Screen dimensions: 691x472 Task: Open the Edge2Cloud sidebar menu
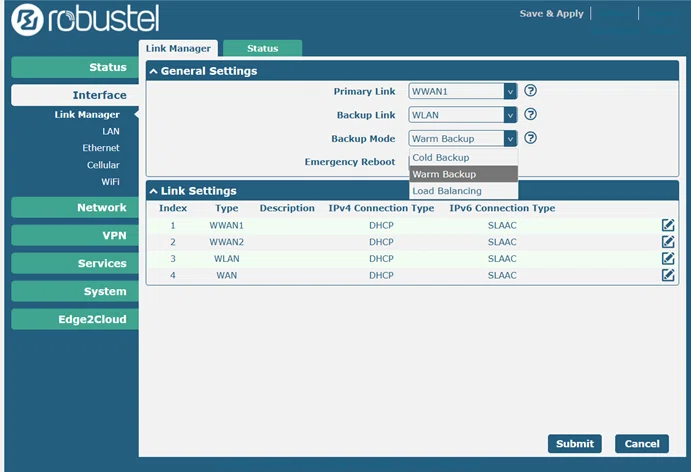75,320
